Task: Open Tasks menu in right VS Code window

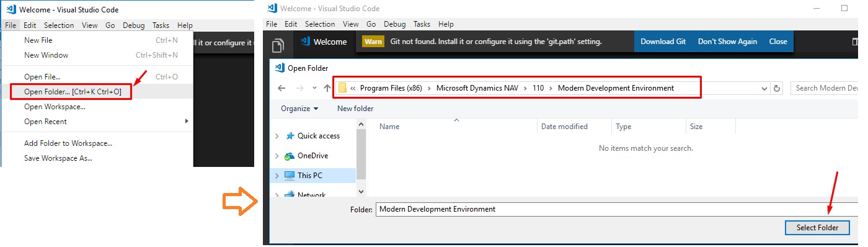Action: tap(422, 24)
